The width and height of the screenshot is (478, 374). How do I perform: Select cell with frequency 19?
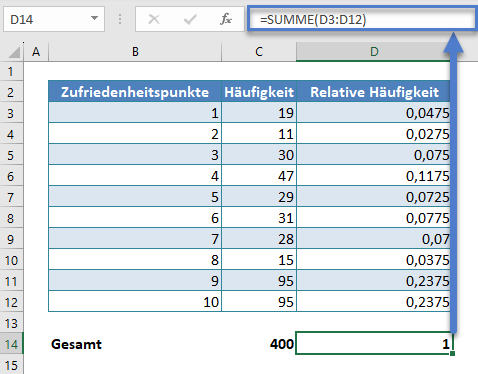[259, 113]
